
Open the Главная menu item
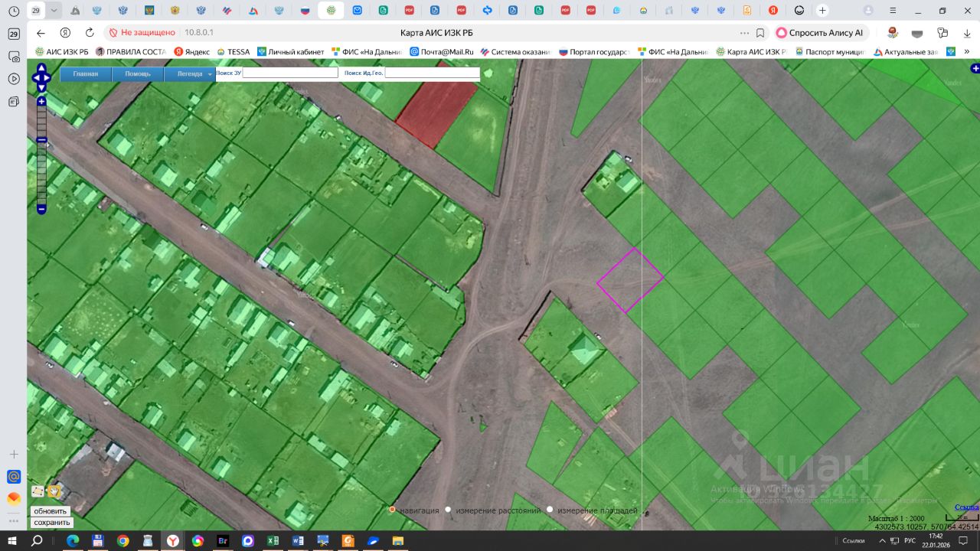pyautogui.click(x=86, y=74)
